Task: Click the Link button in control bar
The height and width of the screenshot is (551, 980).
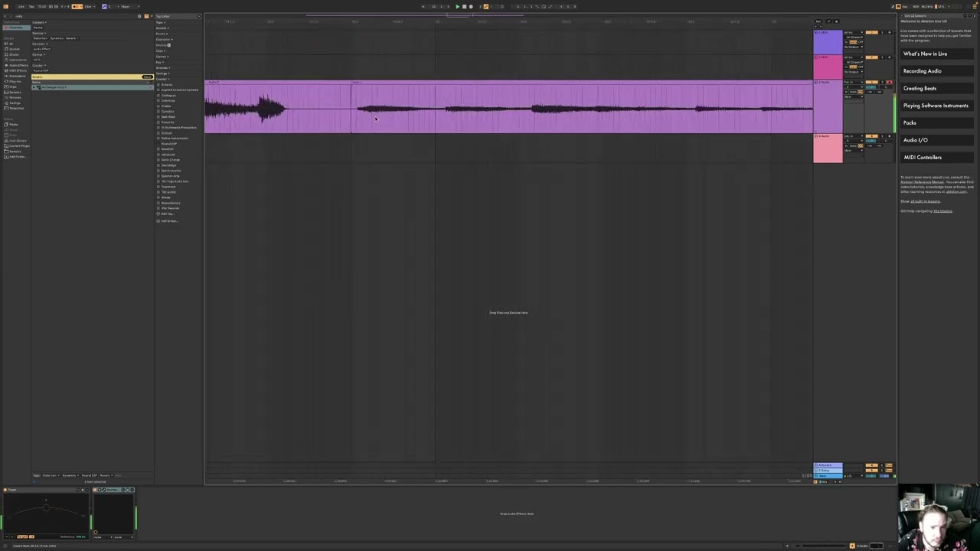Action: coord(21,7)
